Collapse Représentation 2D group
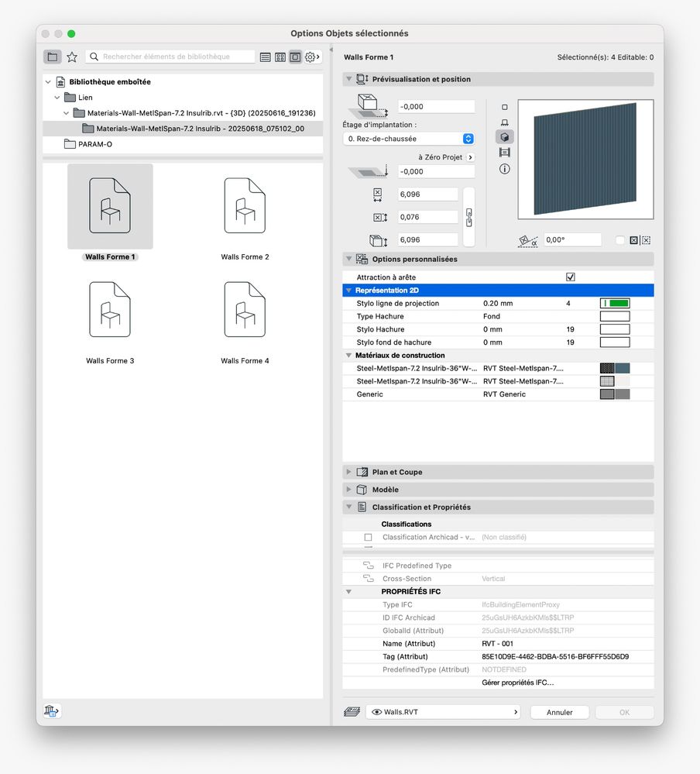Image resolution: width=700 pixels, height=774 pixels. click(x=348, y=291)
